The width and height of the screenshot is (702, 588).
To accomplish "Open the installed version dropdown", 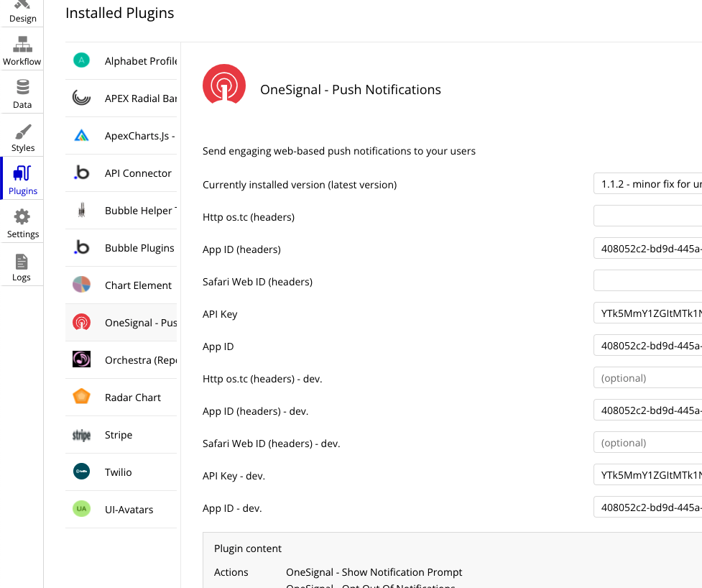I will click(647, 185).
